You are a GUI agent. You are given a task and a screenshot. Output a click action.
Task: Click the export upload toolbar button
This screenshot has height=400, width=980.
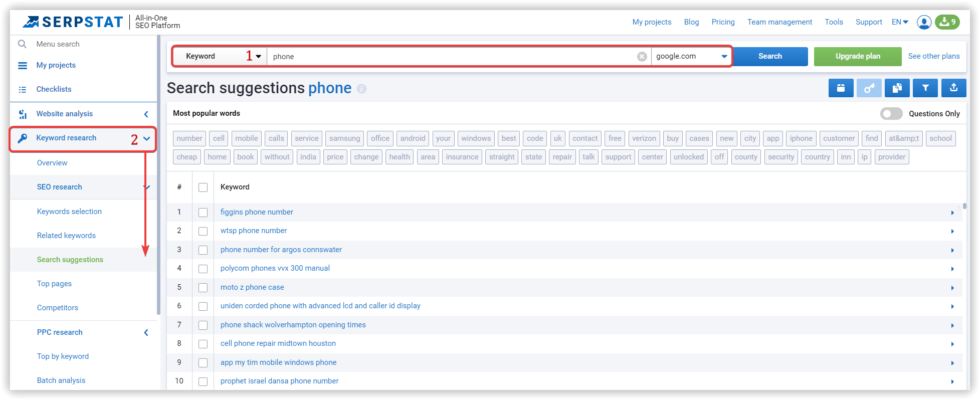coord(953,88)
